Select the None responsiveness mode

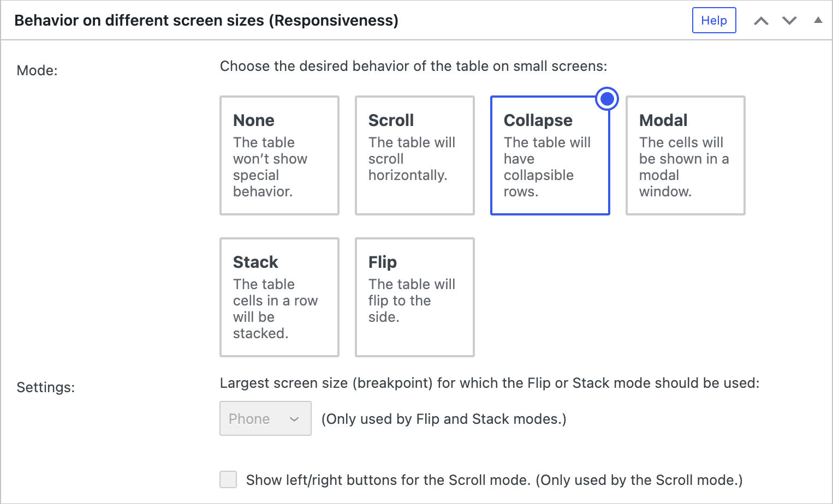tap(279, 155)
